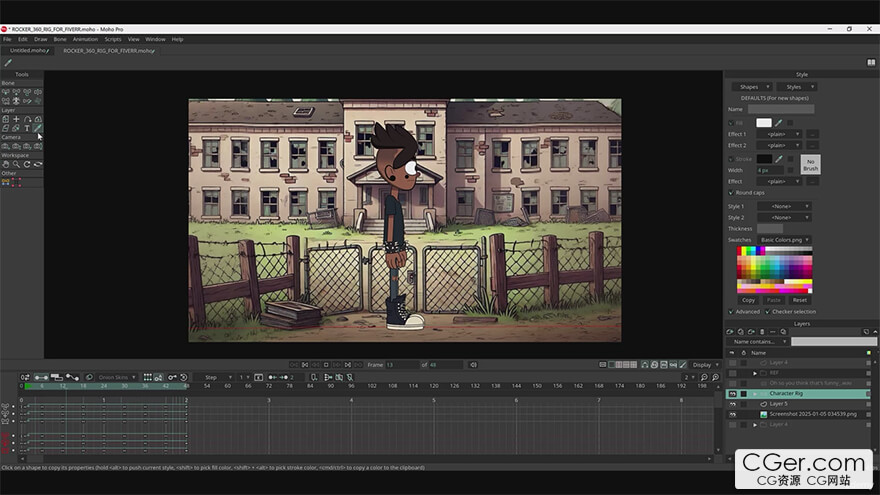The width and height of the screenshot is (880, 495).
Task: Click the Reset button under swatches
Action: click(799, 300)
